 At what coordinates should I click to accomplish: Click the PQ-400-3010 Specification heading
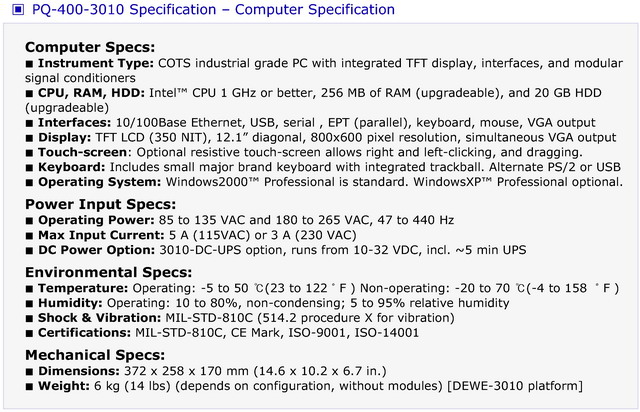pos(213,9)
